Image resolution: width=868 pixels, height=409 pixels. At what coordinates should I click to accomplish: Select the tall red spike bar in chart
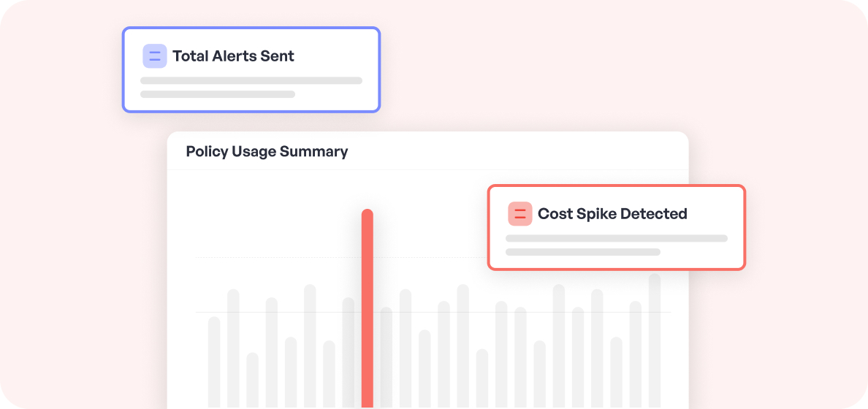[x=368, y=307]
